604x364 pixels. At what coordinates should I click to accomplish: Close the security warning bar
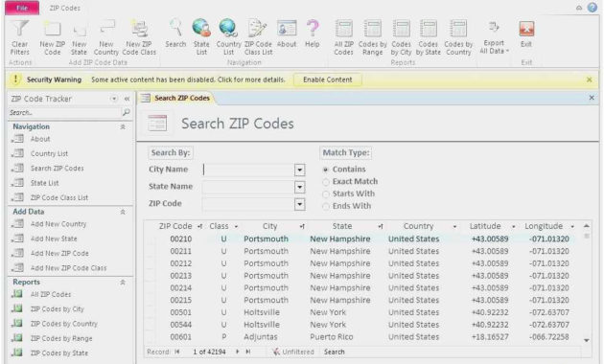click(589, 80)
